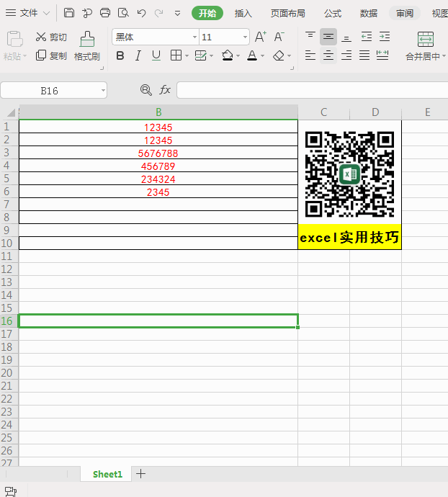Select the Sheet1 tab
This screenshot has width=448, height=497.
pyautogui.click(x=107, y=474)
